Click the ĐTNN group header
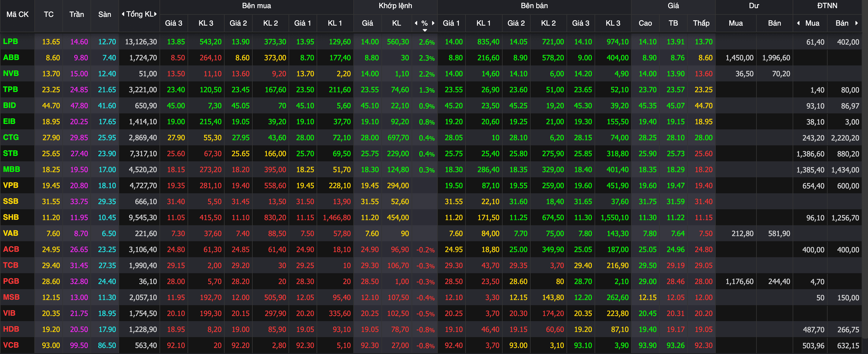Screen dimensions: 868x354 pyautogui.click(x=827, y=6)
